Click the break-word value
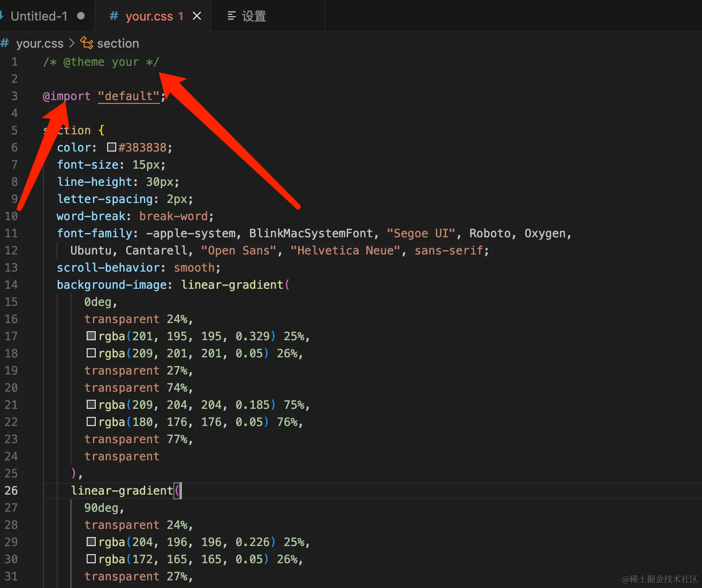702x588 pixels. point(173,216)
